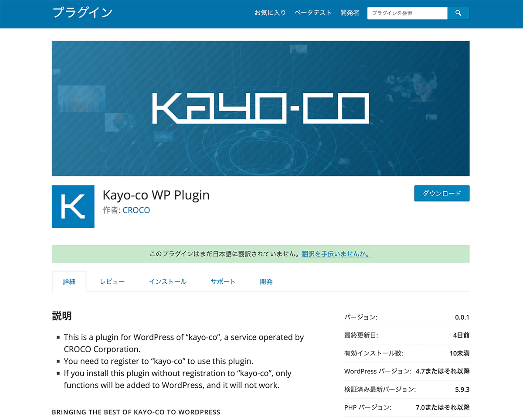Click the Kayo-co banner image

tap(261, 108)
